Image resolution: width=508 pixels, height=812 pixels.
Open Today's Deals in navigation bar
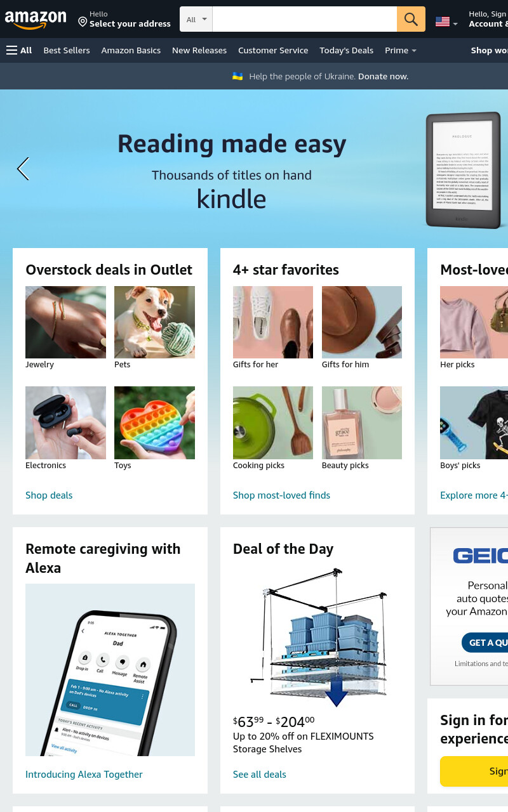pos(347,50)
